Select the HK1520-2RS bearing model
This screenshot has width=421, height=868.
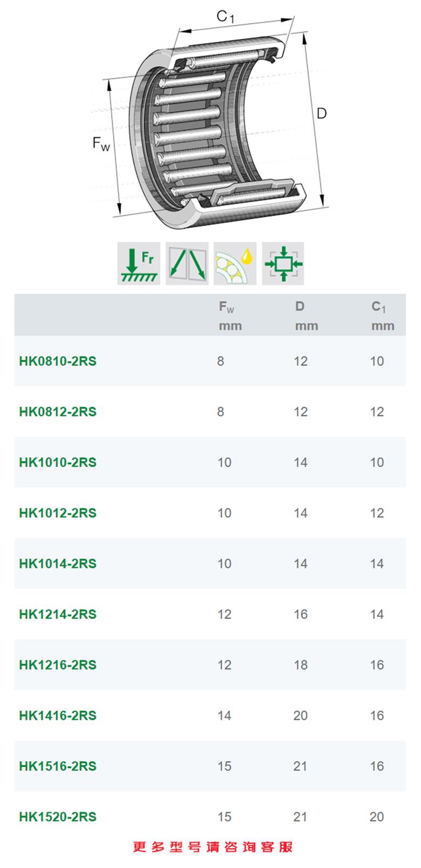[58, 817]
